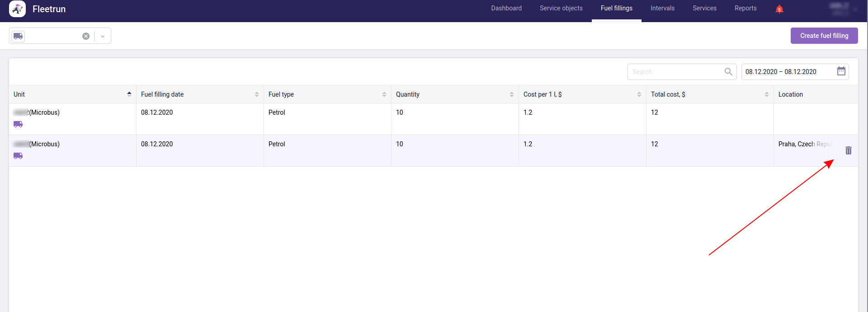The width and height of the screenshot is (868, 312).
Task: Go to the Reports tab
Action: point(745,8)
